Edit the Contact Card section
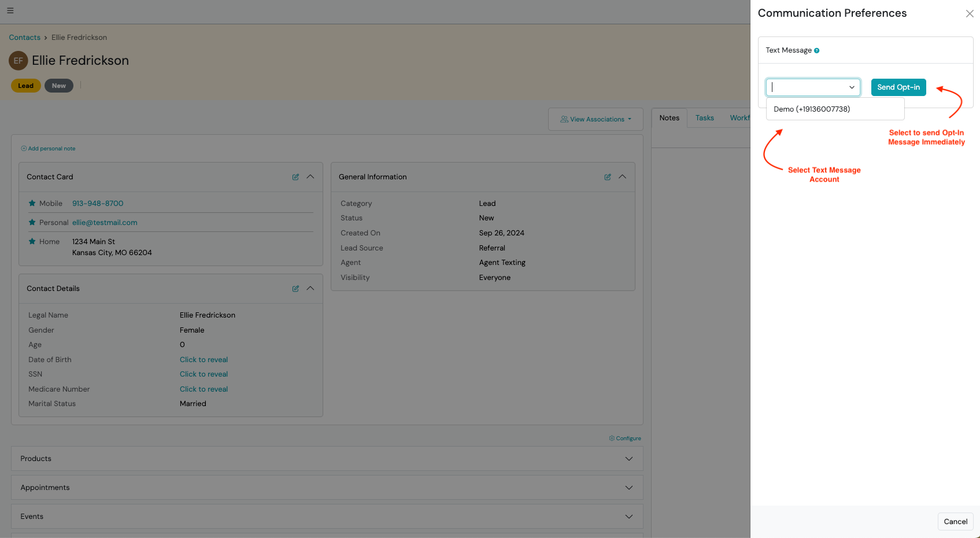The image size is (980, 538). coord(295,177)
